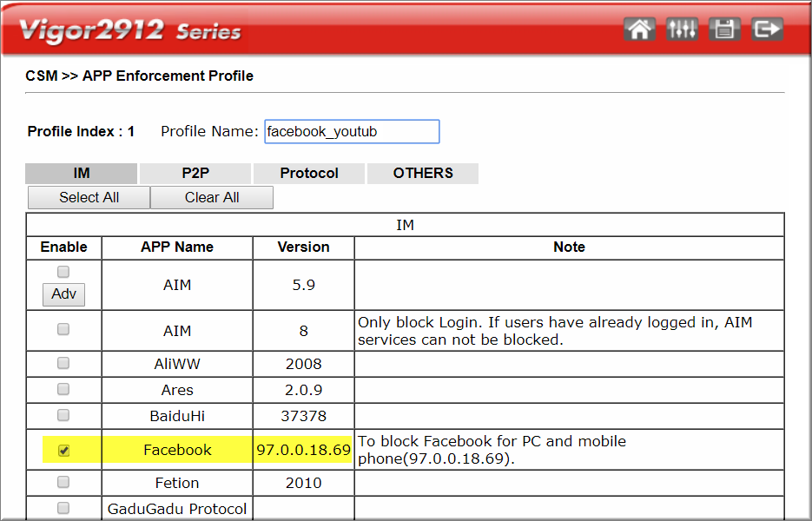
Task: Click the 'GaduGadu Protocol' app name cell
Action: click(177, 509)
